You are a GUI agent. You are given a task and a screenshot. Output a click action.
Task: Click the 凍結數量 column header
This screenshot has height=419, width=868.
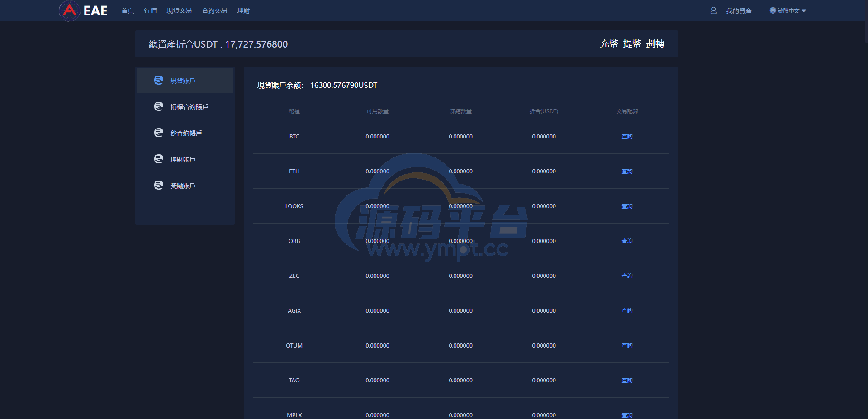pyautogui.click(x=460, y=111)
